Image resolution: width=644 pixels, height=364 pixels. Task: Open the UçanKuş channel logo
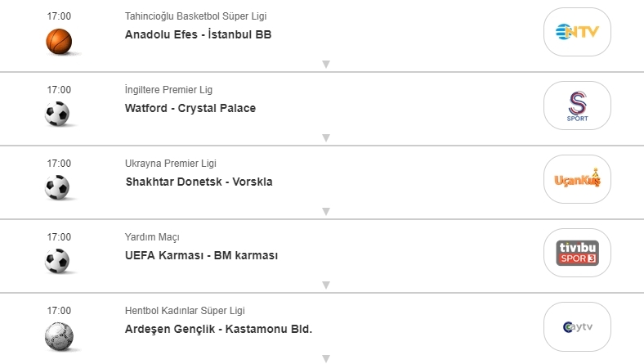click(577, 179)
